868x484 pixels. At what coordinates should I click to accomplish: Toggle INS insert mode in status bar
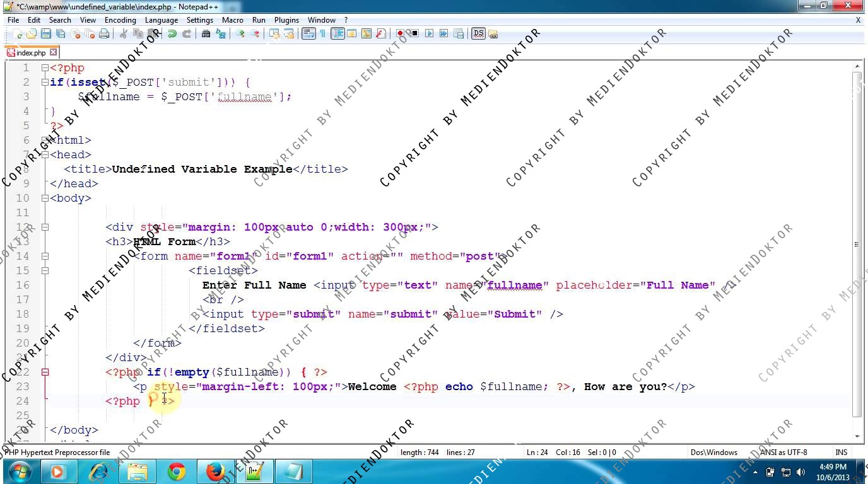pos(842,452)
